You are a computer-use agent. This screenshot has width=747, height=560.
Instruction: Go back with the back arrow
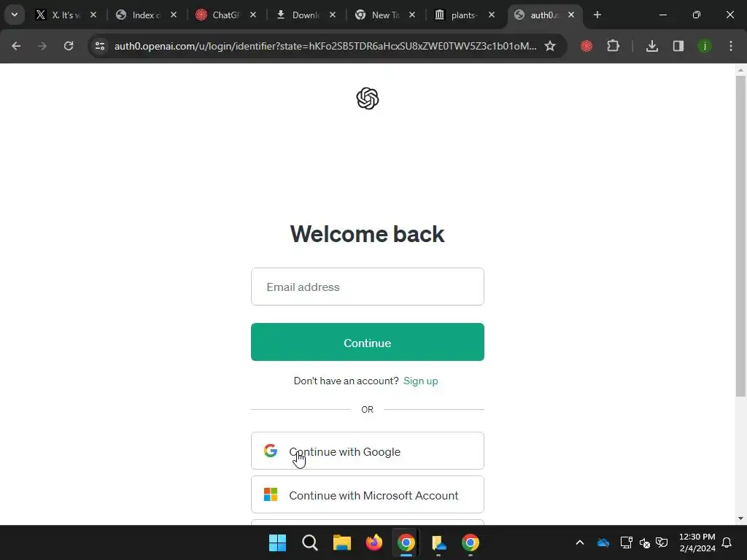click(x=16, y=46)
